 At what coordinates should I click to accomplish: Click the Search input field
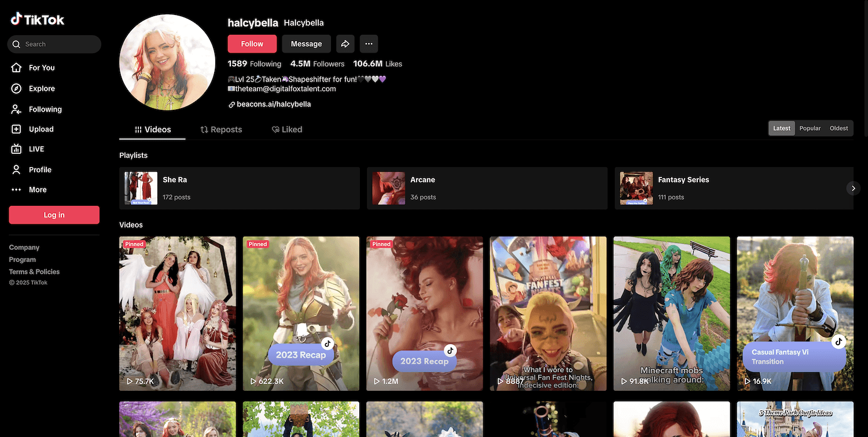coord(58,44)
